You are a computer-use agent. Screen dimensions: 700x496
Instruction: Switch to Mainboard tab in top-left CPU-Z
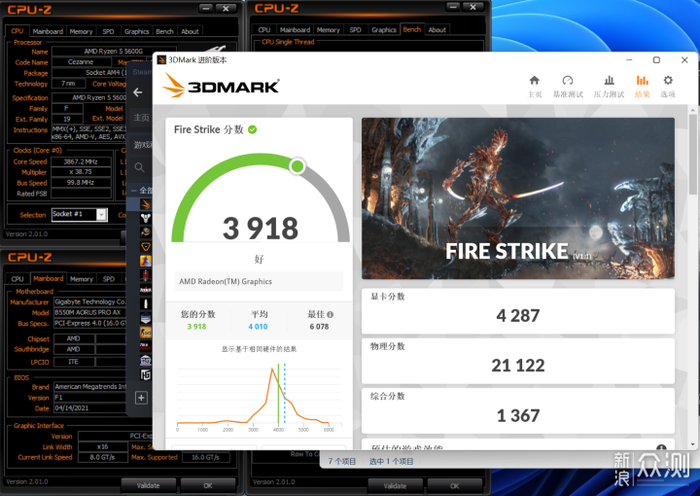48,31
